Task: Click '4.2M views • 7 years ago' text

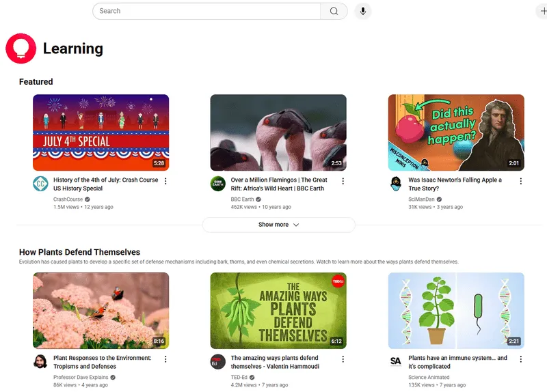Action: (x=259, y=385)
